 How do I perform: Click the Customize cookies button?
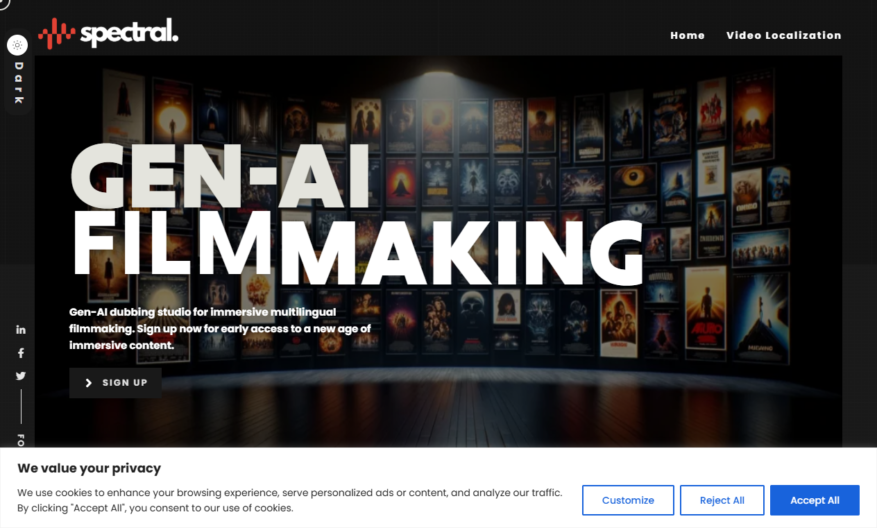[628, 500]
